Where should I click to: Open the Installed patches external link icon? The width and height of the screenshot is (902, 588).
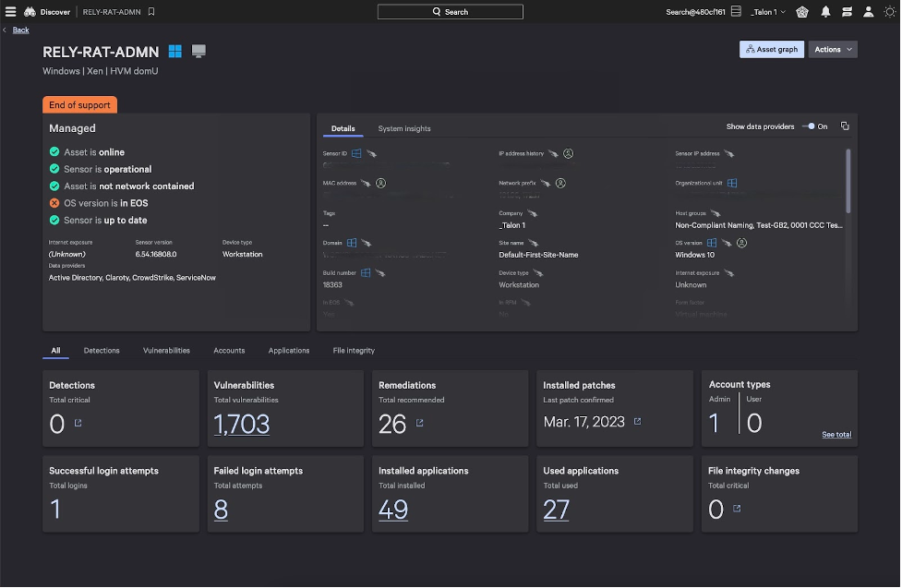point(637,422)
